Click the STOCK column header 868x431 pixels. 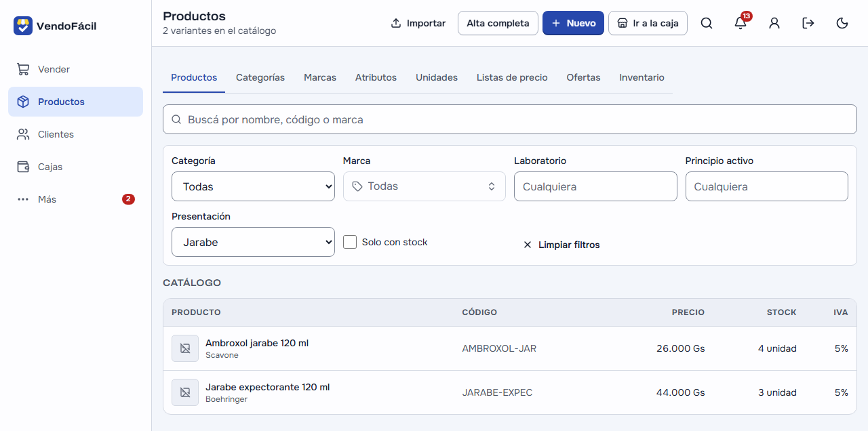tap(782, 312)
